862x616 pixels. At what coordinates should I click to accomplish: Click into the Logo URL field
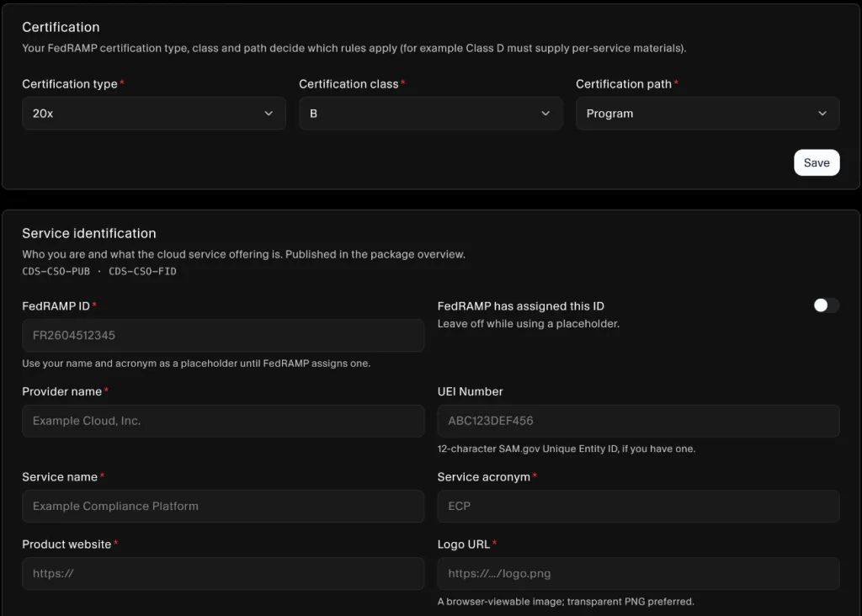click(x=638, y=574)
